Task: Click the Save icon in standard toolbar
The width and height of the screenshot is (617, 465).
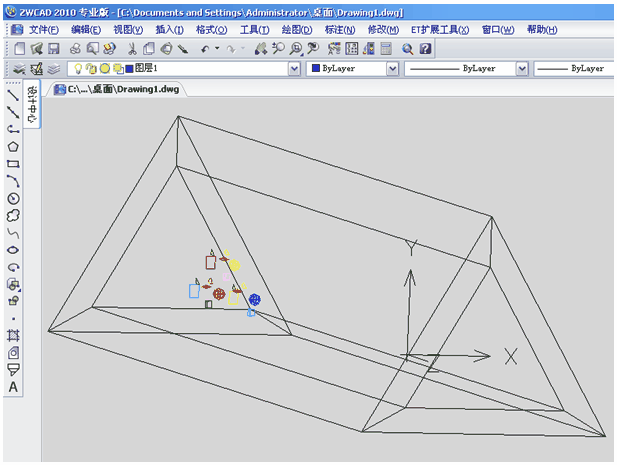Action: [53, 48]
